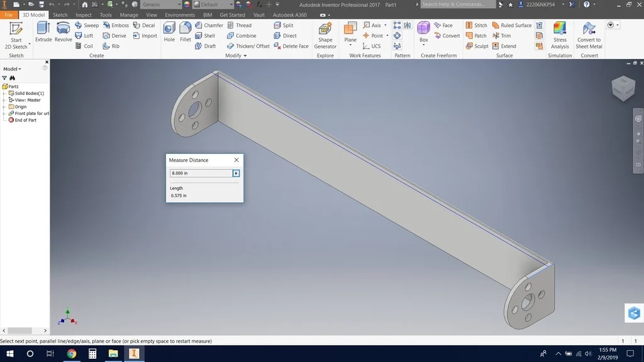Open the Environments ribbon tab
The height and width of the screenshot is (362, 644).
click(180, 15)
